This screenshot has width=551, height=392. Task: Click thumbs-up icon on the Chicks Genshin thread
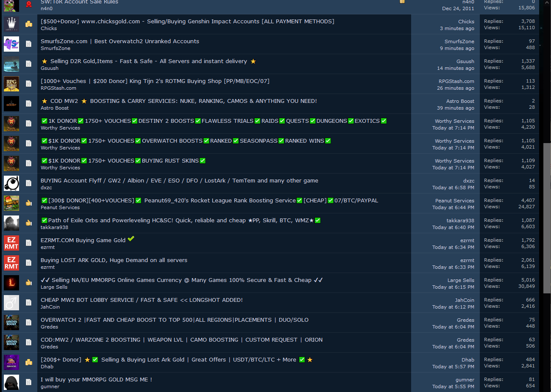[28, 24]
